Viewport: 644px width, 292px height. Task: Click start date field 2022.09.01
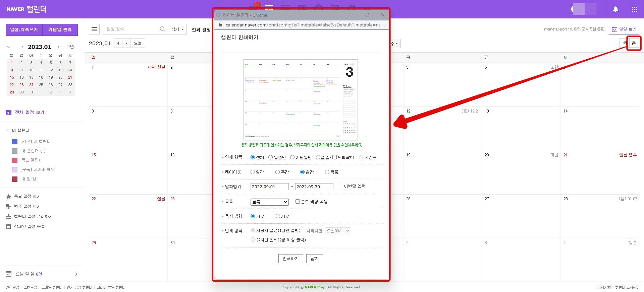click(269, 187)
